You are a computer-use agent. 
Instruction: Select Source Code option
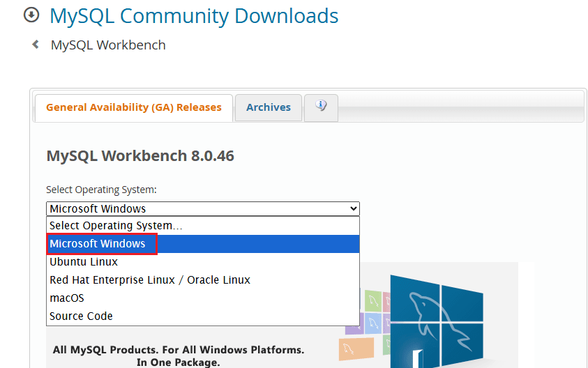[x=203, y=316]
